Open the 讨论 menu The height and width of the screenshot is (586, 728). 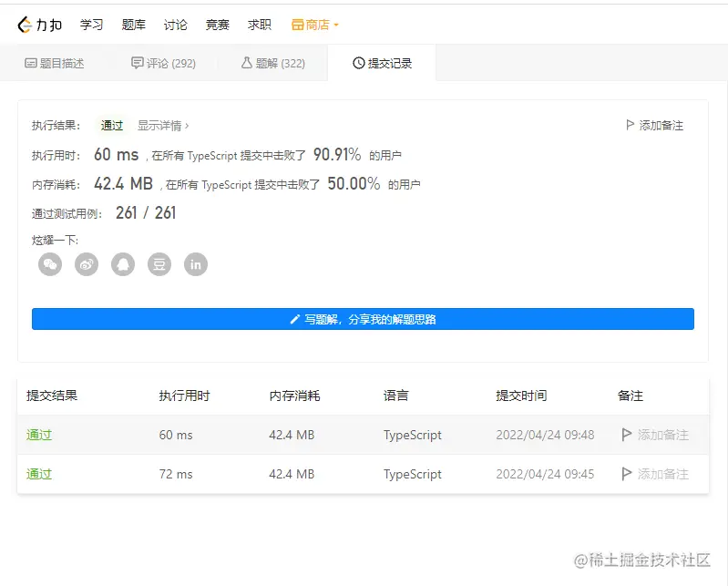coord(176,25)
